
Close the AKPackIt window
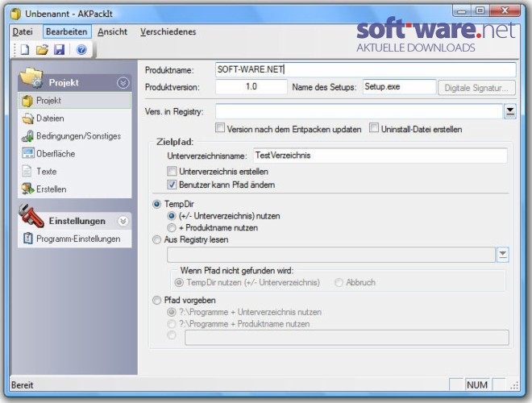click(x=505, y=10)
